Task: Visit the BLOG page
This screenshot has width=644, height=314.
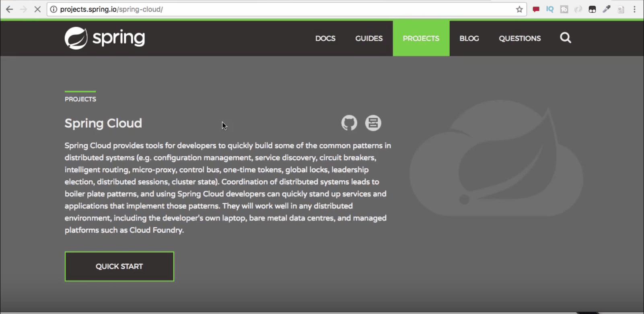Action: (x=469, y=38)
